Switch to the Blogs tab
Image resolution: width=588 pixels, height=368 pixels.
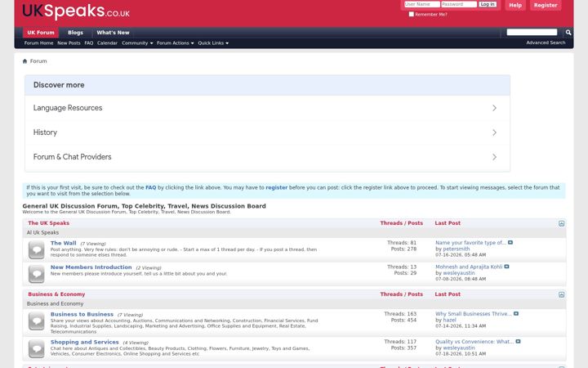(x=75, y=33)
